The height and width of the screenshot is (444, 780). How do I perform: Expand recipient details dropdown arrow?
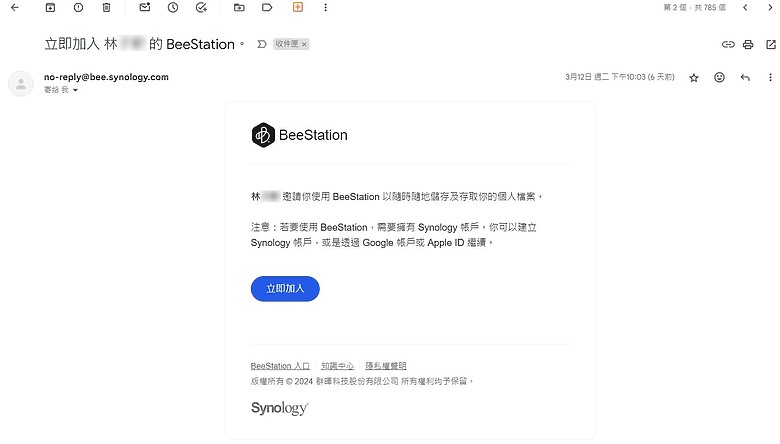click(75, 90)
